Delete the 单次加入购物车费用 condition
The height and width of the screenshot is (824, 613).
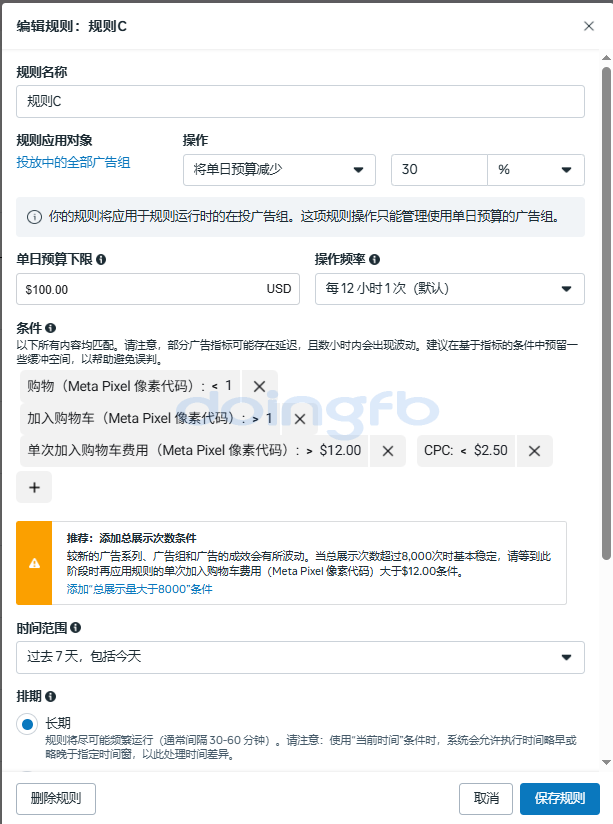(x=388, y=451)
